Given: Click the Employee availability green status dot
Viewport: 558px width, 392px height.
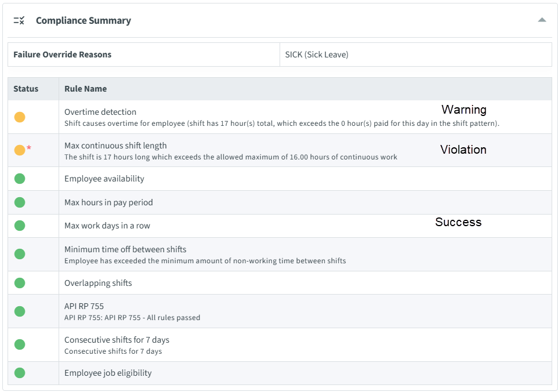Looking at the screenshot, I should pyautogui.click(x=20, y=179).
